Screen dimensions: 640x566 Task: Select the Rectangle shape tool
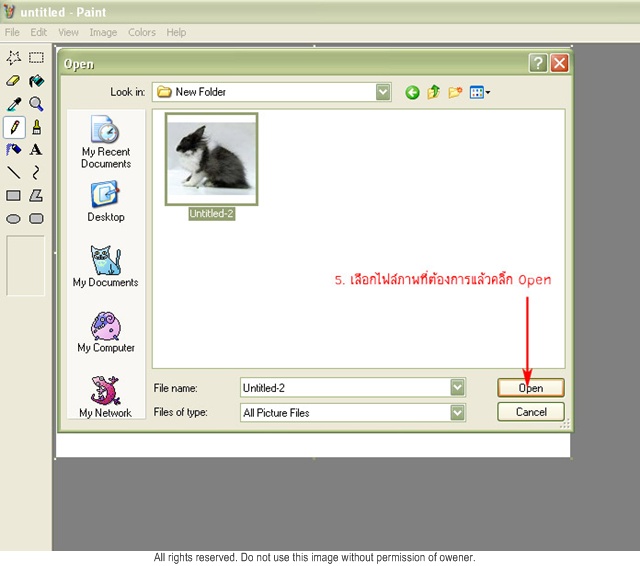coord(13,195)
